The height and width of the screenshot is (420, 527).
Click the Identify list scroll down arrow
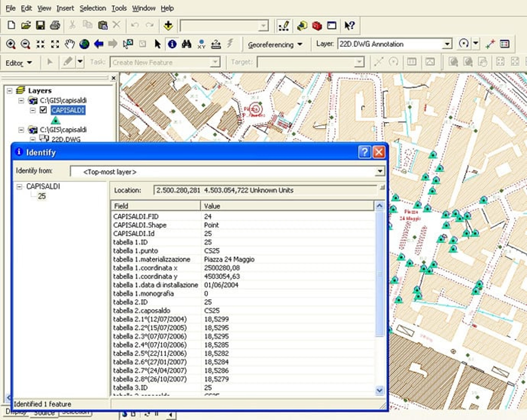click(379, 390)
